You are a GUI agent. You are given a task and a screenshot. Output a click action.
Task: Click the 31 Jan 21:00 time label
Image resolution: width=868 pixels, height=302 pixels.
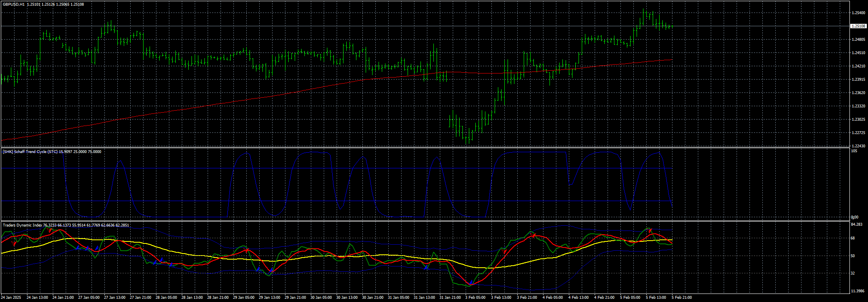click(x=450, y=298)
